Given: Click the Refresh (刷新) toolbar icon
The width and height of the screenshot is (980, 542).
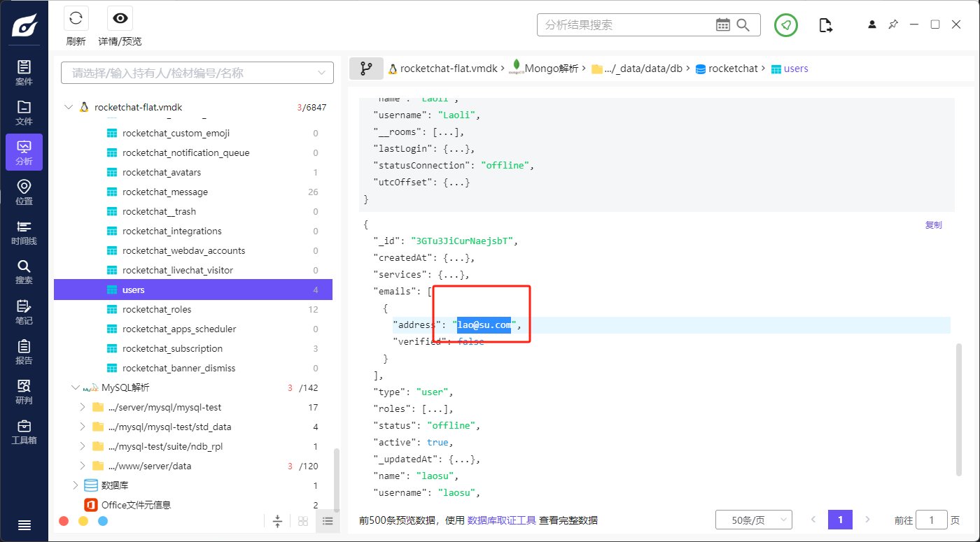Looking at the screenshot, I should point(76,18).
